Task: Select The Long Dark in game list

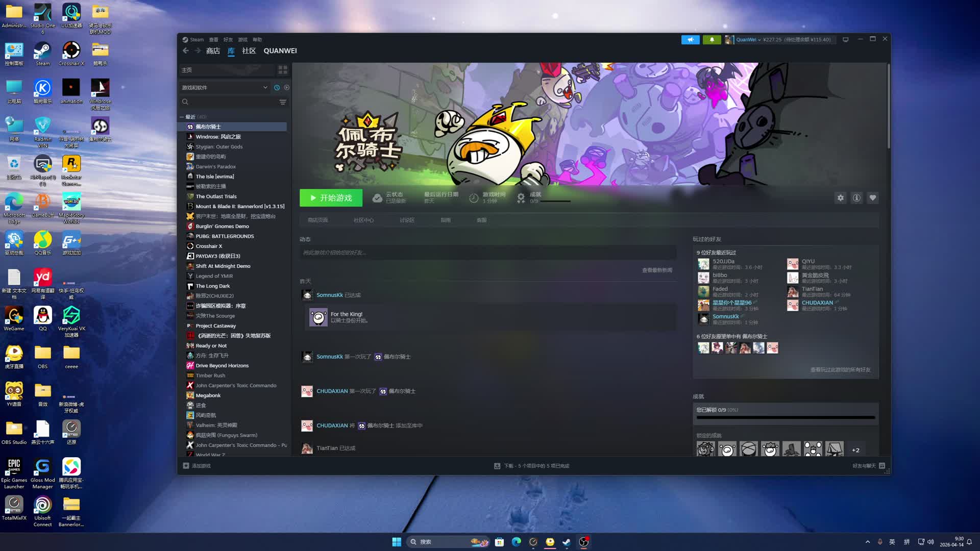Action: click(x=213, y=286)
